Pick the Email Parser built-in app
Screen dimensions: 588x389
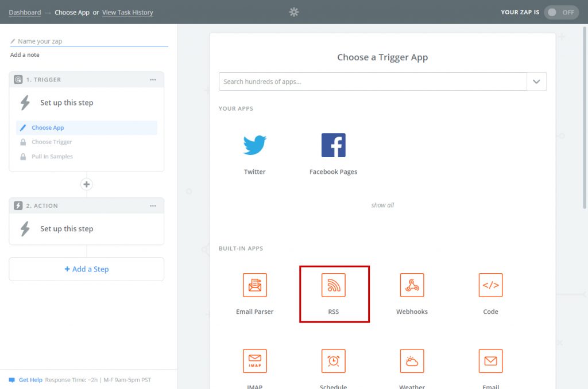(x=254, y=285)
